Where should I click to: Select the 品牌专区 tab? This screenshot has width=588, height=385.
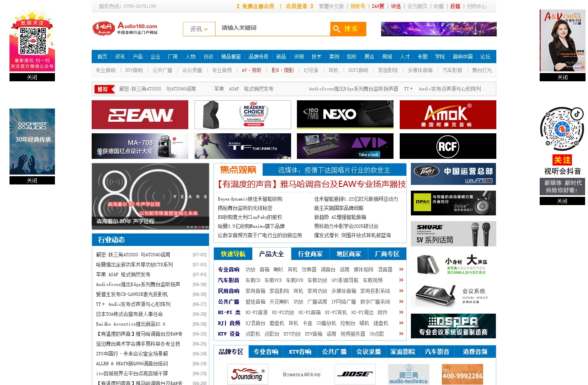click(x=231, y=352)
